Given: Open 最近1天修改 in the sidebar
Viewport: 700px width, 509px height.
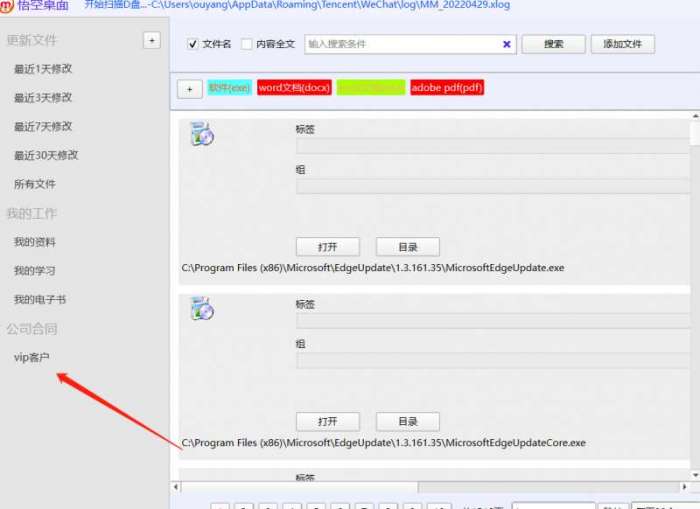Looking at the screenshot, I should coord(43,69).
